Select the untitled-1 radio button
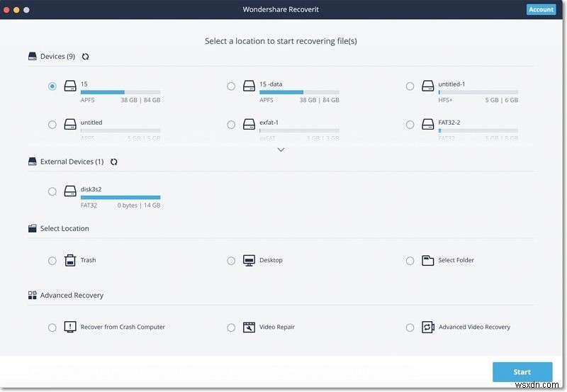Screen dimensions: 567x392 point(410,86)
